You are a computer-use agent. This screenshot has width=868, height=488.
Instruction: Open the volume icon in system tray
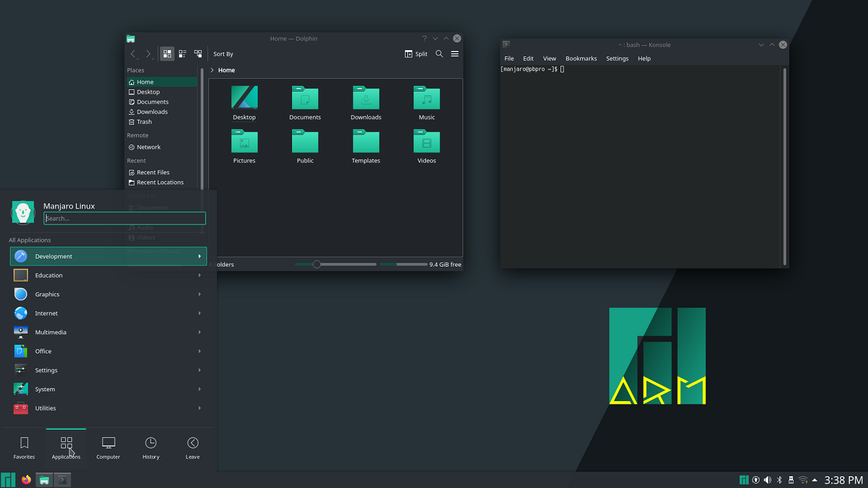tap(768, 479)
